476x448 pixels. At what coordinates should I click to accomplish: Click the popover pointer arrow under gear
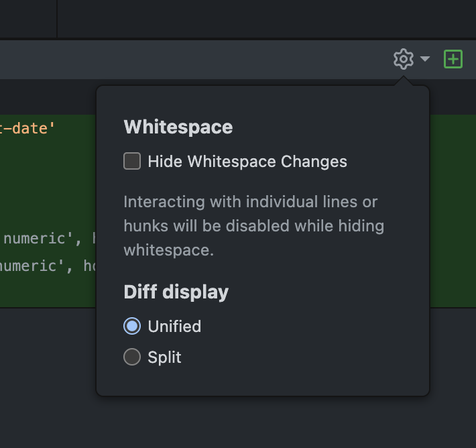point(404,81)
